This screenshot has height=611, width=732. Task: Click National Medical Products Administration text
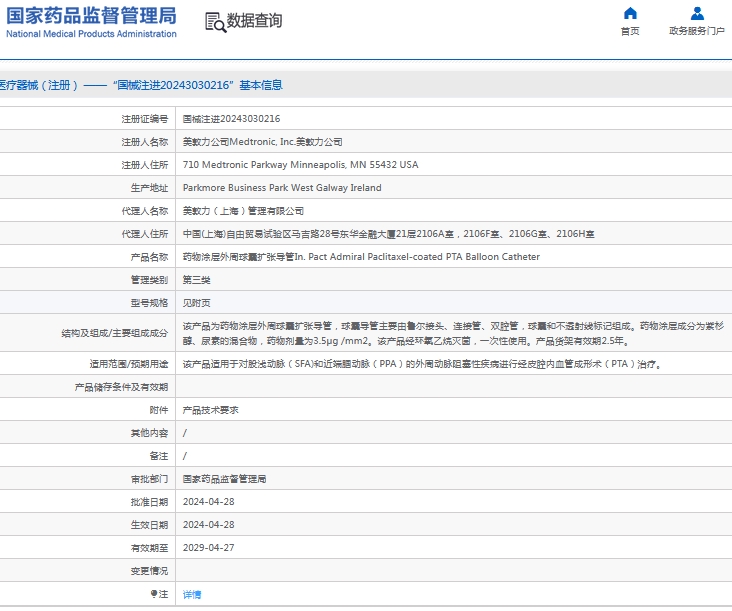(x=92, y=34)
